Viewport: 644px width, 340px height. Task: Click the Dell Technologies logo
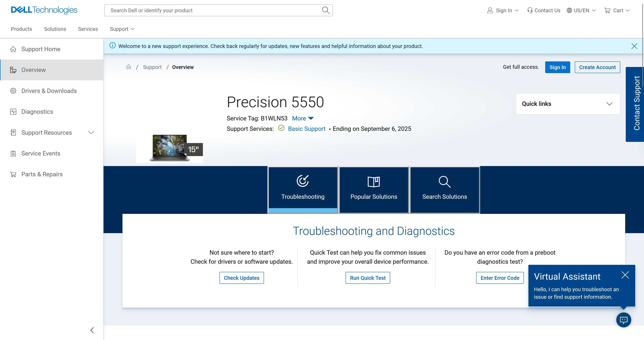coord(44,10)
